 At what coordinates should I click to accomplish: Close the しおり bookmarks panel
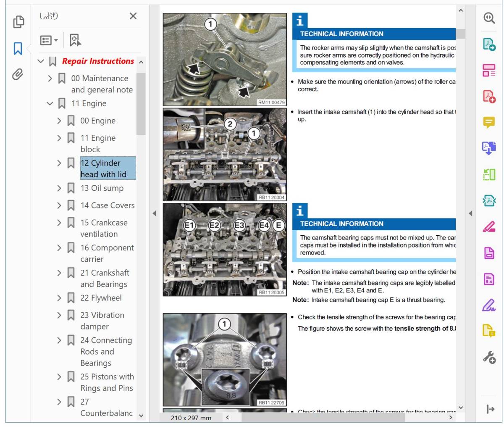click(x=133, y=16)
